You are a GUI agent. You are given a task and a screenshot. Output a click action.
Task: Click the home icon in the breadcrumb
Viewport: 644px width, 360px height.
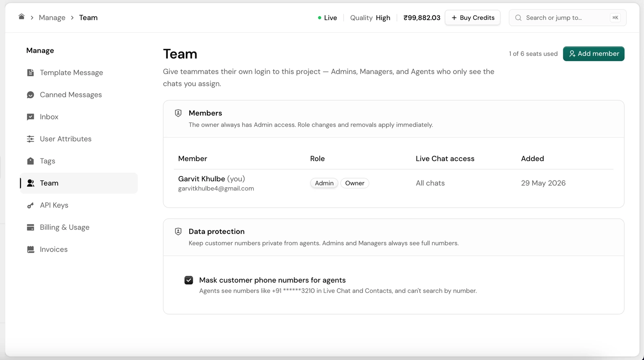click(x=22, y=17)
